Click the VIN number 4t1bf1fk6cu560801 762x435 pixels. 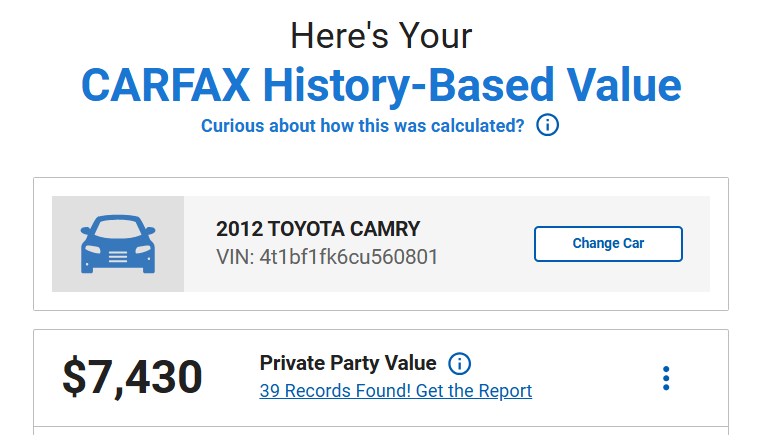(348, 257)
